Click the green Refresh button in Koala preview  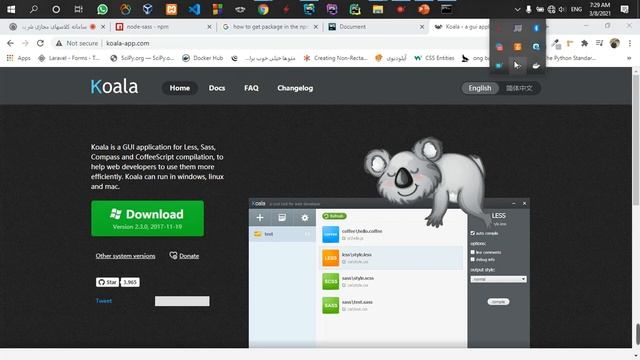coord(334,216)
